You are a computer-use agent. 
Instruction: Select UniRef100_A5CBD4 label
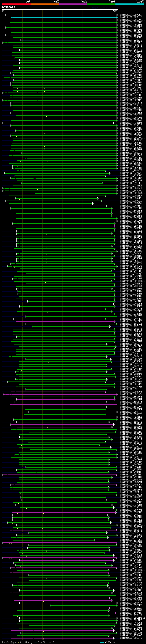131,25
